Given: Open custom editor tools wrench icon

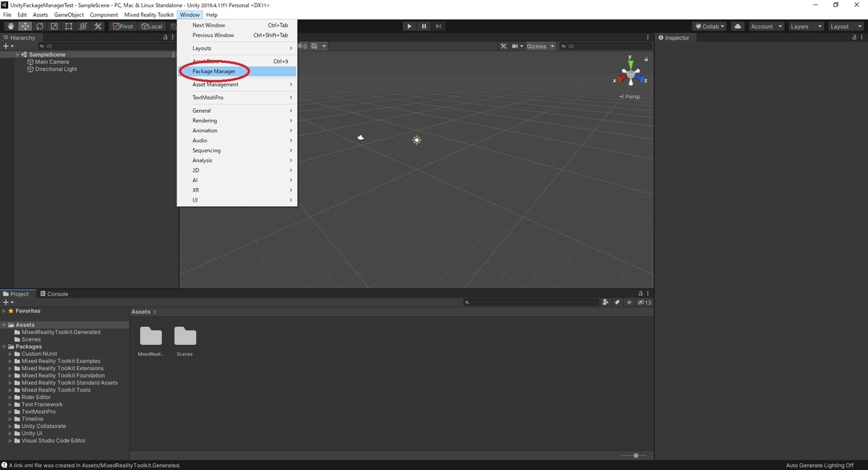Looking at the screenshot, I should (x=98, y=27).
